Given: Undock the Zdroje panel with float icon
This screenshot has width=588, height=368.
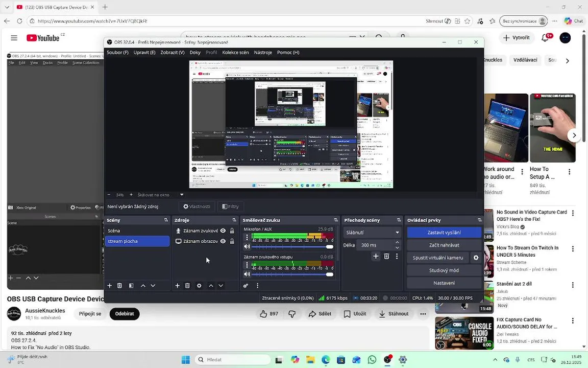Looking at the screenshot, I should tap(234, 220).
